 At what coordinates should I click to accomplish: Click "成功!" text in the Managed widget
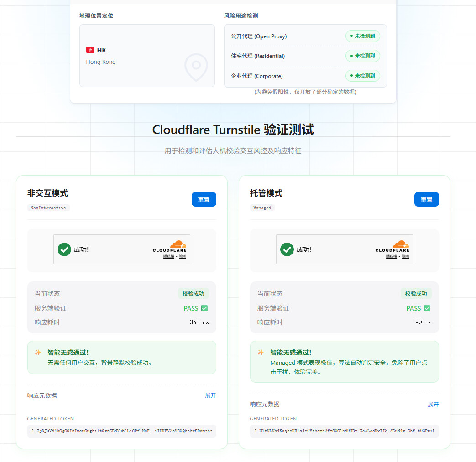coord(303,249)
